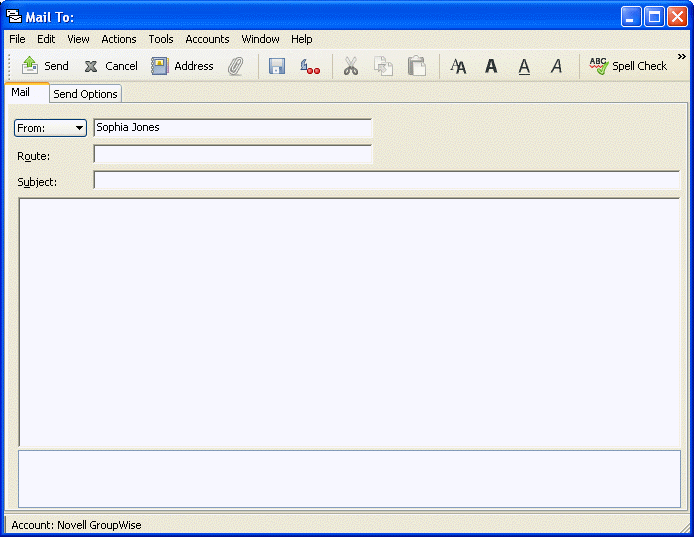Click in the message body area
Image resolution: width=694 pixels, height=537 pixels.
[x=349, y=322]
